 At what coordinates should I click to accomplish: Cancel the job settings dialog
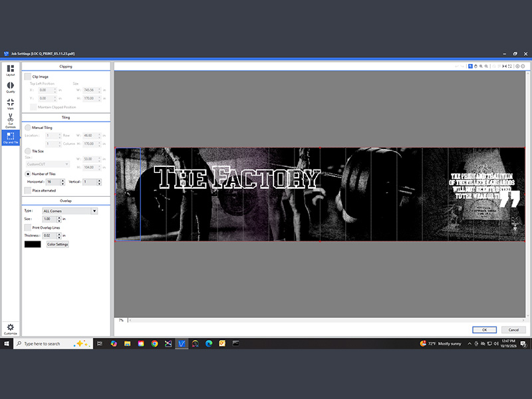pyautogui.click(x=513, y=330)
